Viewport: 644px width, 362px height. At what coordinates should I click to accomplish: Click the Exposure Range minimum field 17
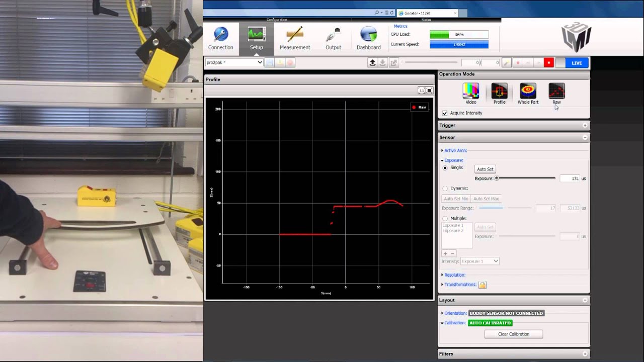click(x=546, y=208)
